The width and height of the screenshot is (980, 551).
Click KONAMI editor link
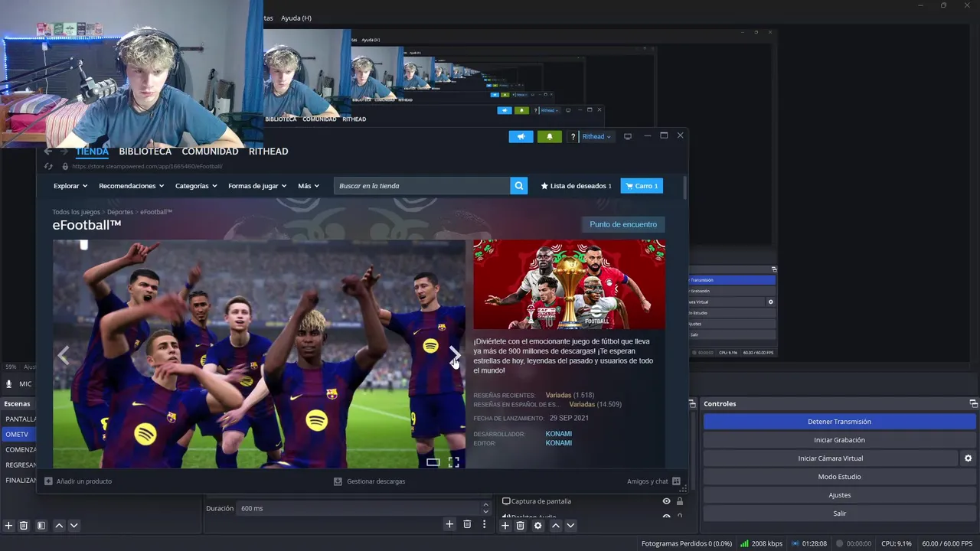[x=559, y=443]
